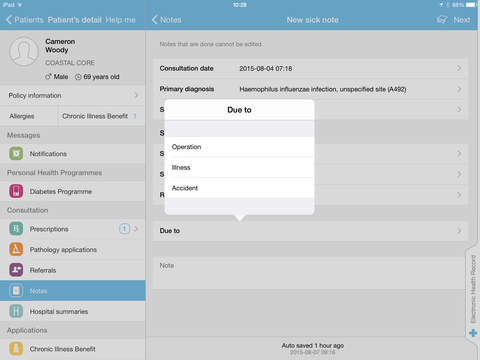The height and width of the screenshot is (360, 480).
Task: Click the patient avatar photo
Action: pos(24,52)
